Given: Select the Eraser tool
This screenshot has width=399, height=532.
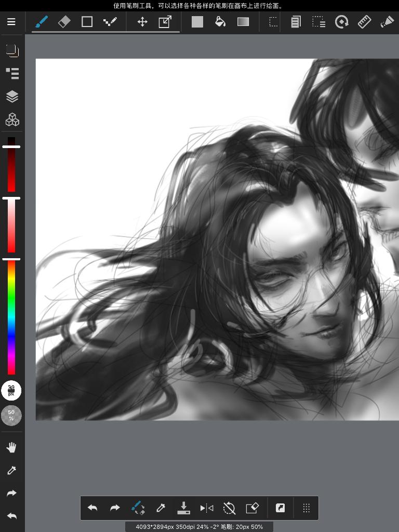Looking at the screenshot, I should coord(64,22).
